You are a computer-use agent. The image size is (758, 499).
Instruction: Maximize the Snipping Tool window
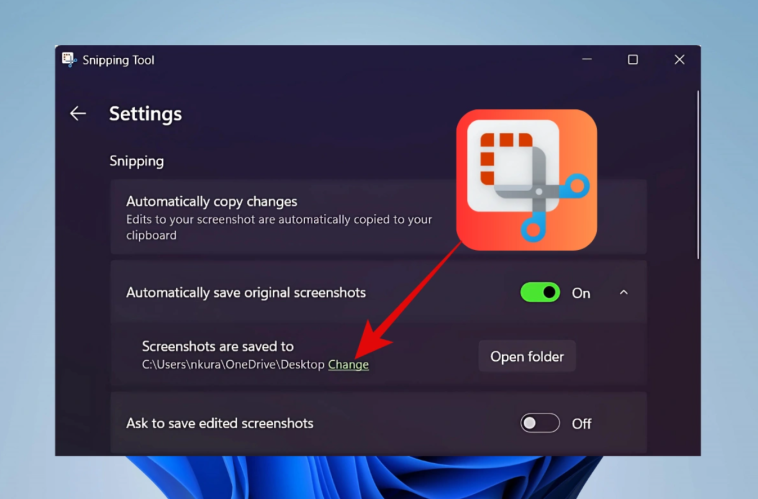tap(632, 60)
